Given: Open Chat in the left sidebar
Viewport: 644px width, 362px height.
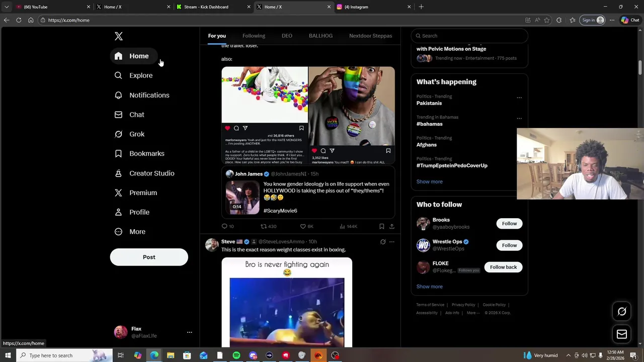Looking at the screenshot, I should [x=129, y=115].
